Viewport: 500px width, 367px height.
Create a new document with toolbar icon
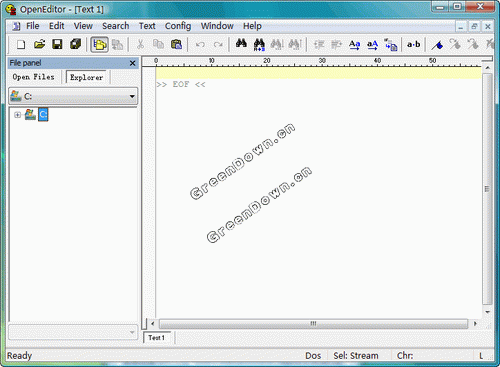[x=21, y=44]
